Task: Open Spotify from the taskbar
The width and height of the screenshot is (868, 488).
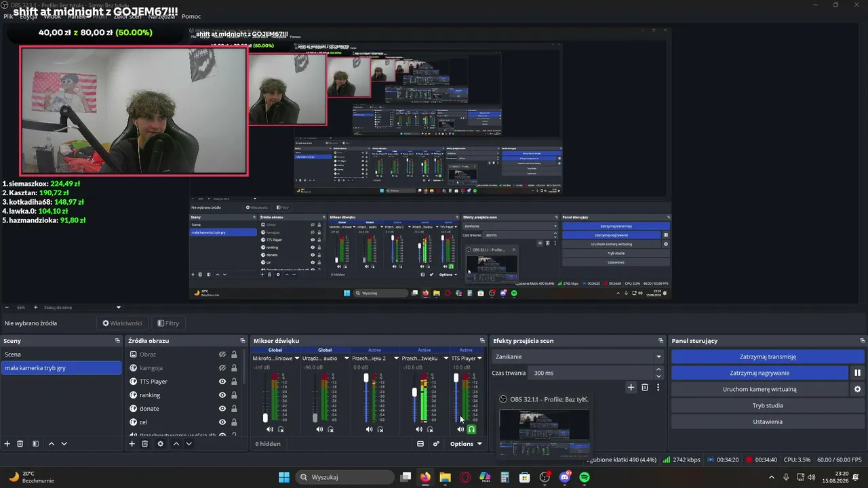Action: click(585, 477)
